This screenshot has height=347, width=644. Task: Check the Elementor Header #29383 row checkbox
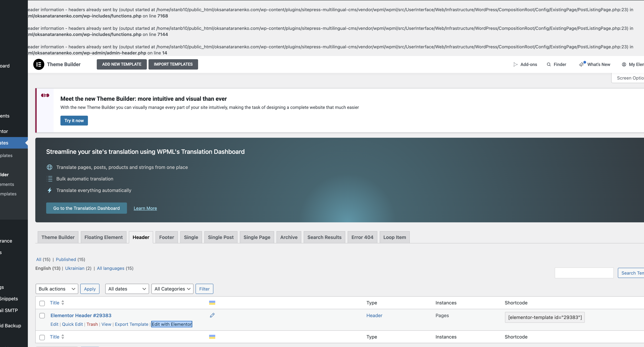[42, 315]
